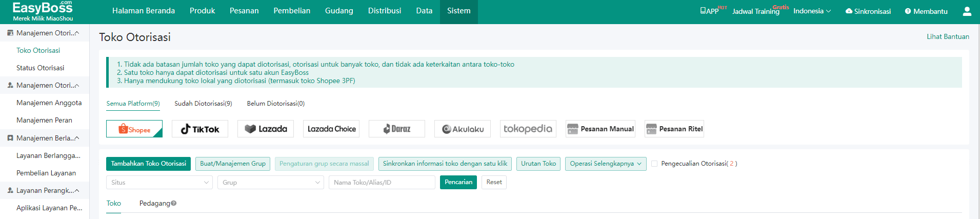
Task: Pick the Daraz platform logo
Action: tap(397, 129)
